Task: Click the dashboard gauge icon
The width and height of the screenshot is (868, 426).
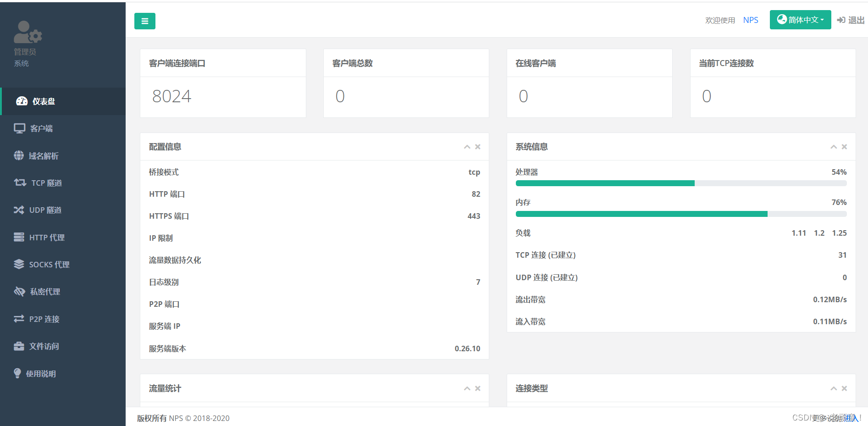Action: 22,101
